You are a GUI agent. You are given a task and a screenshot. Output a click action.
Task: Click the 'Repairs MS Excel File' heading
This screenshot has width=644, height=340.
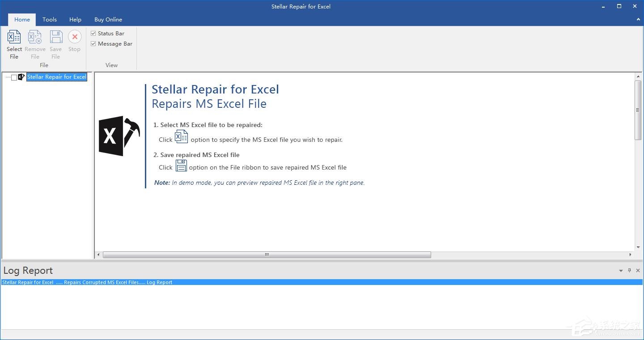[x=209, y=104]
